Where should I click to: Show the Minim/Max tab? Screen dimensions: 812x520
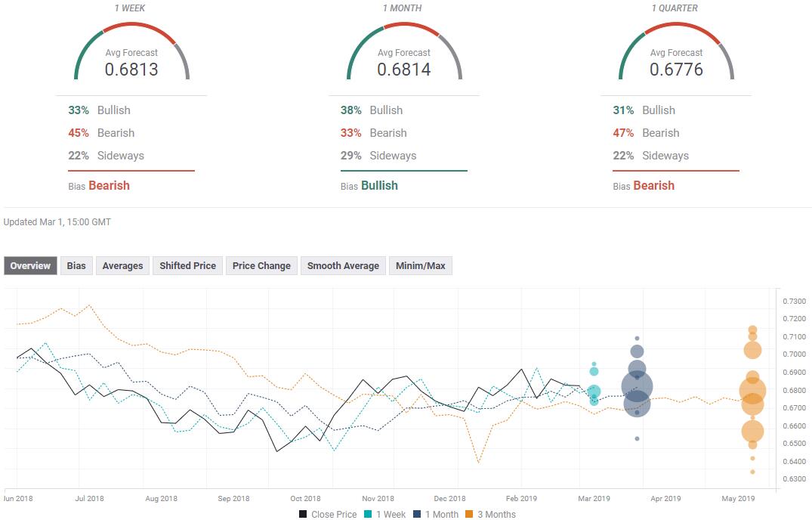pyautogui.click(x=421, y=266)
